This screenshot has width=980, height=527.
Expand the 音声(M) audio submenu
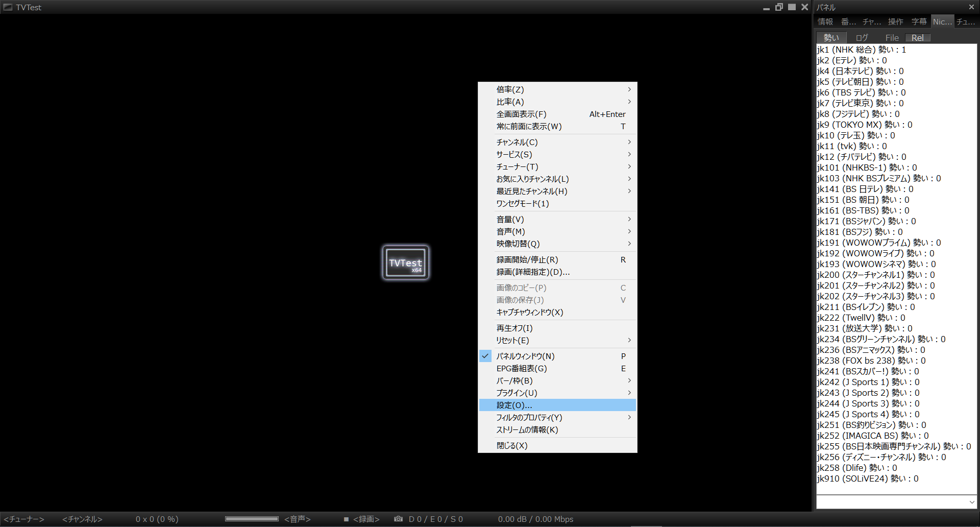(x=557, y=231)
